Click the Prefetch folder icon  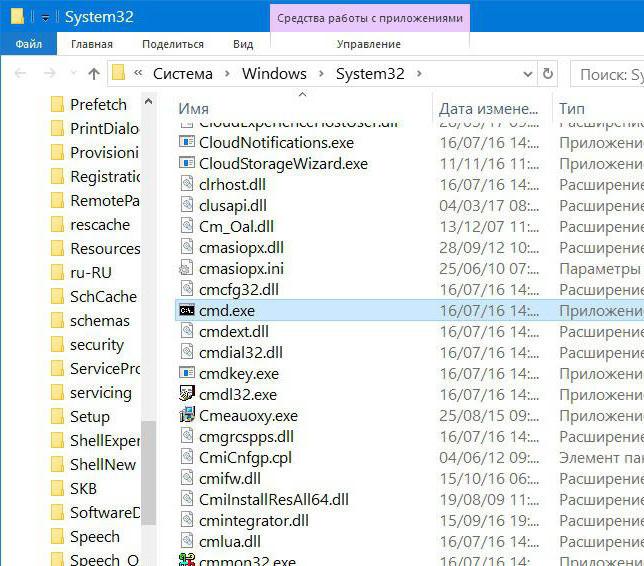point(58,104)
